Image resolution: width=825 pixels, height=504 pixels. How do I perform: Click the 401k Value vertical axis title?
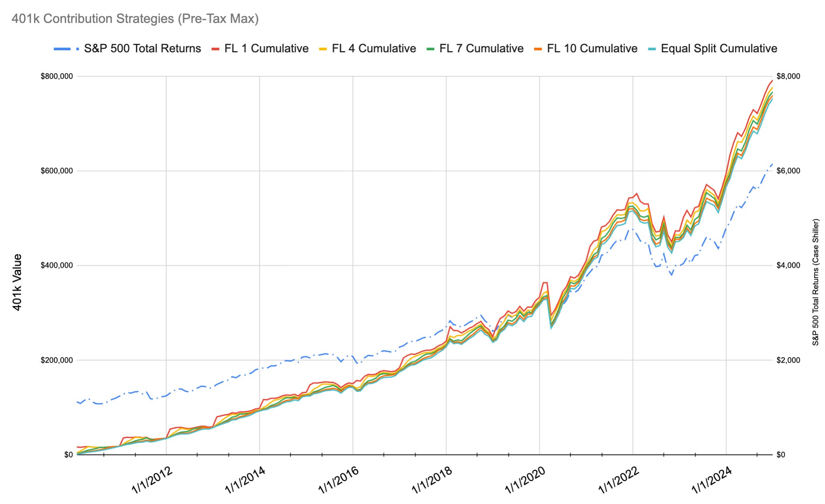click(x=17, y=283)
